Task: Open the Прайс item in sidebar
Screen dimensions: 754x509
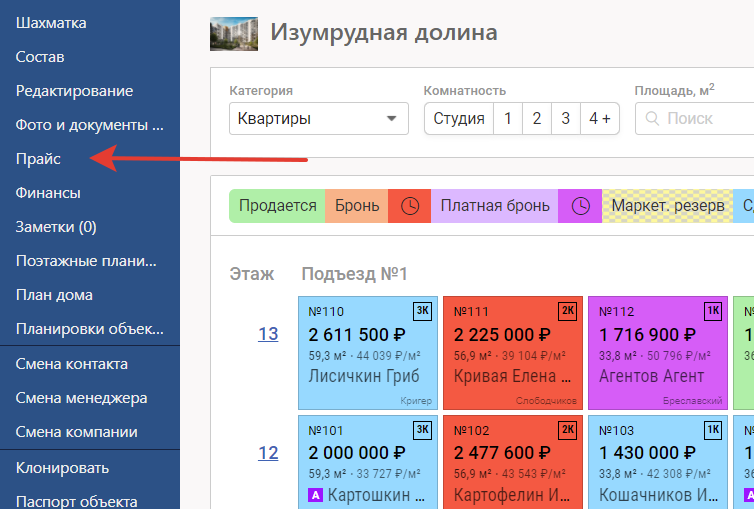Action: 39,159
